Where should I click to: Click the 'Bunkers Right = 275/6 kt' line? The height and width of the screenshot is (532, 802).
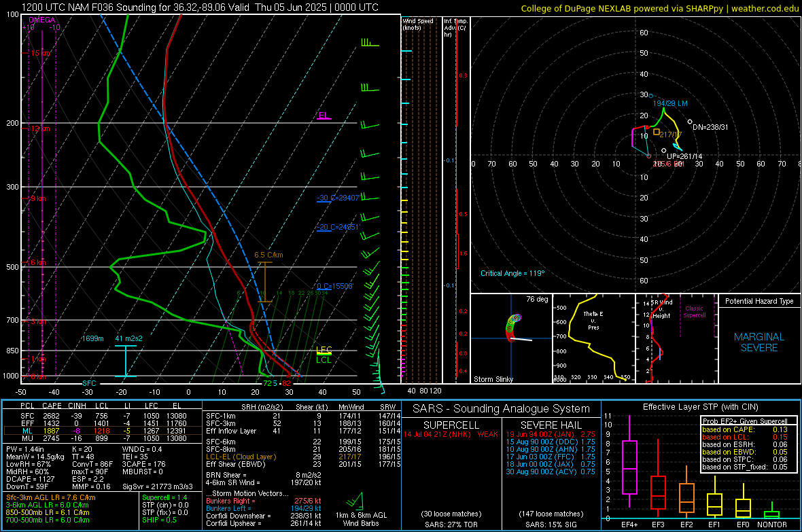(264, 501)
